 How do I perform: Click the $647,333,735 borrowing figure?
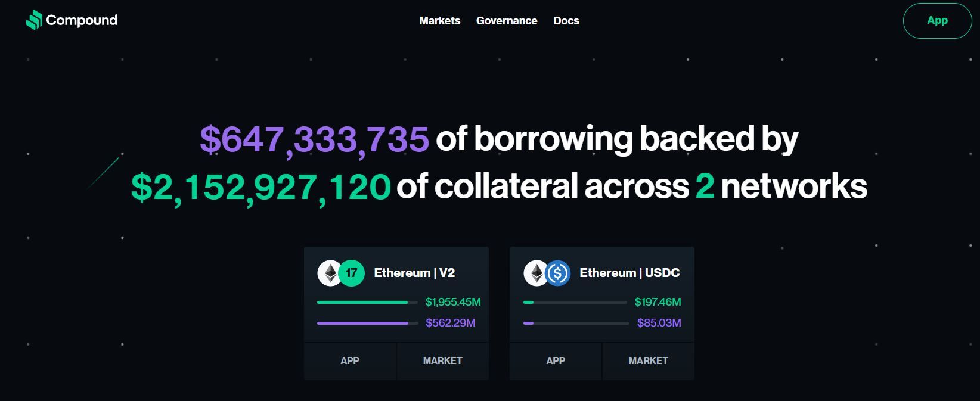[x=314, y=139]
